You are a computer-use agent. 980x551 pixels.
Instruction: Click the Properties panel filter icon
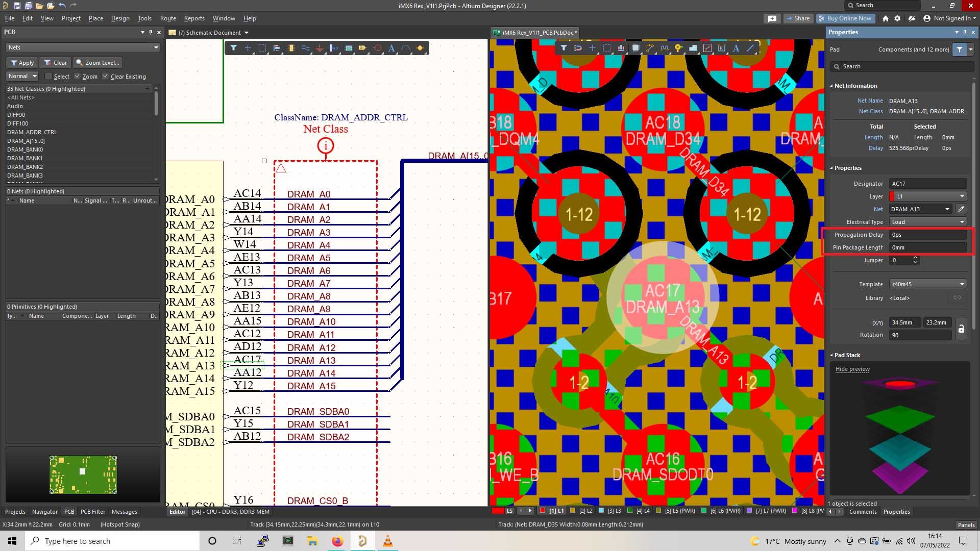(x=960, y=49)
